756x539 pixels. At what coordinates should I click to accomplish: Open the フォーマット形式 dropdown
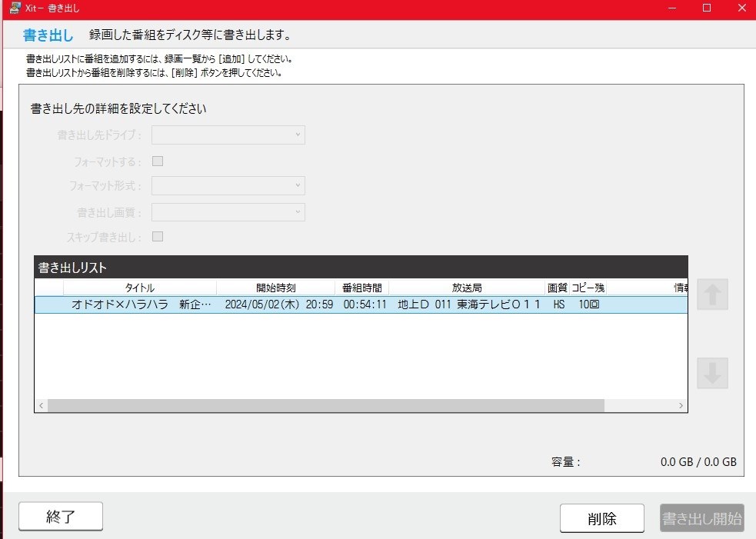tap(228, 185)
